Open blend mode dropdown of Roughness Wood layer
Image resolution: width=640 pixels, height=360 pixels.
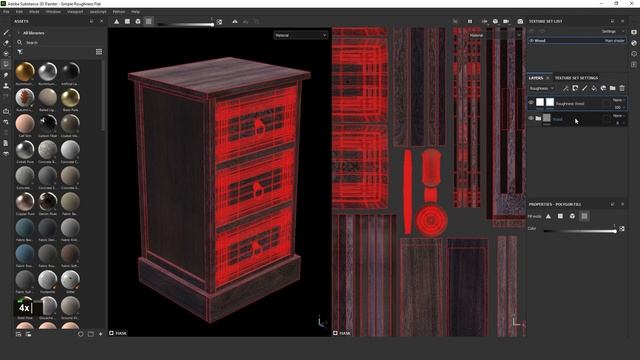[x=618, y=100]
